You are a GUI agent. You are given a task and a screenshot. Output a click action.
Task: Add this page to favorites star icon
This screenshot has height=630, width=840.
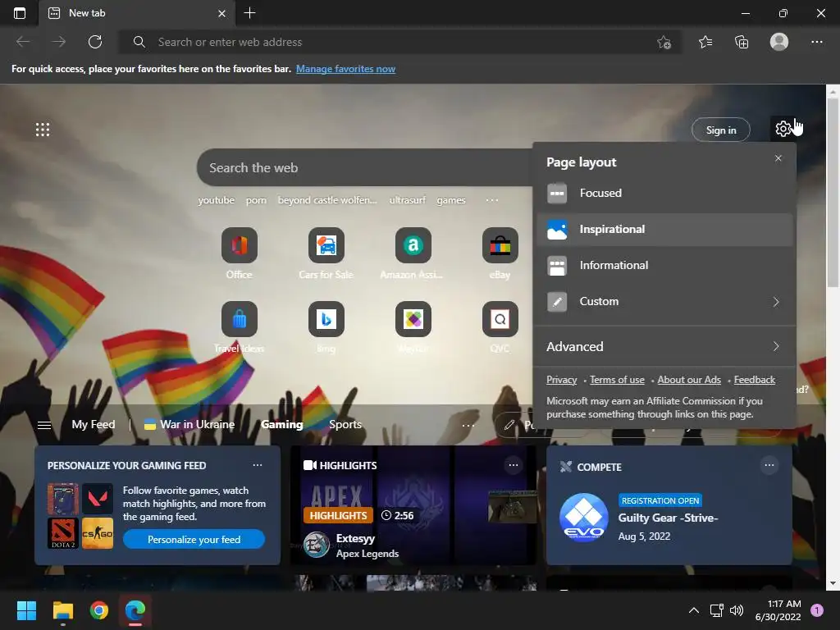coord(664,43)
